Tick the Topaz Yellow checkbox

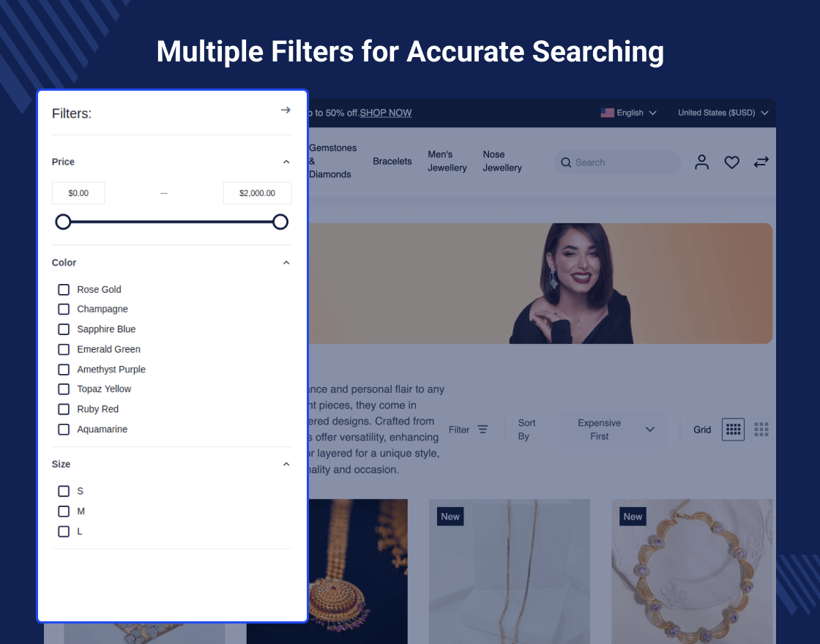point(64,389)
